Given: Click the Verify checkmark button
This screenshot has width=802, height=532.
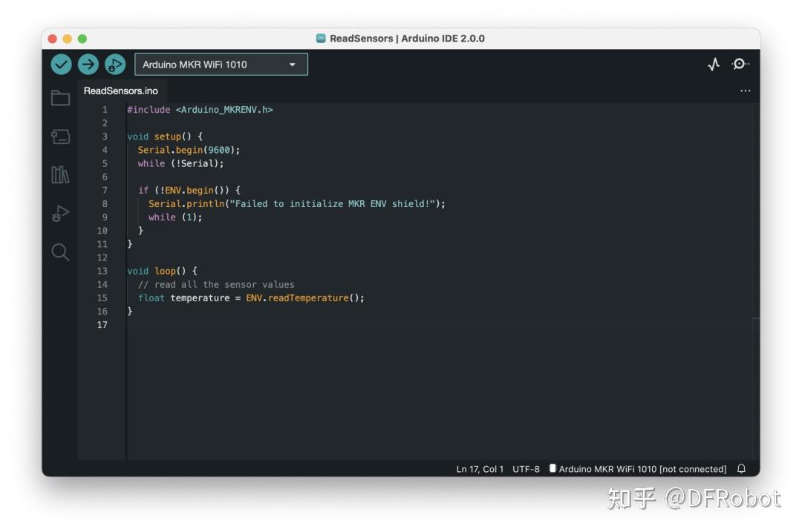Looking at the screenshot, I should tap(62, 64).
